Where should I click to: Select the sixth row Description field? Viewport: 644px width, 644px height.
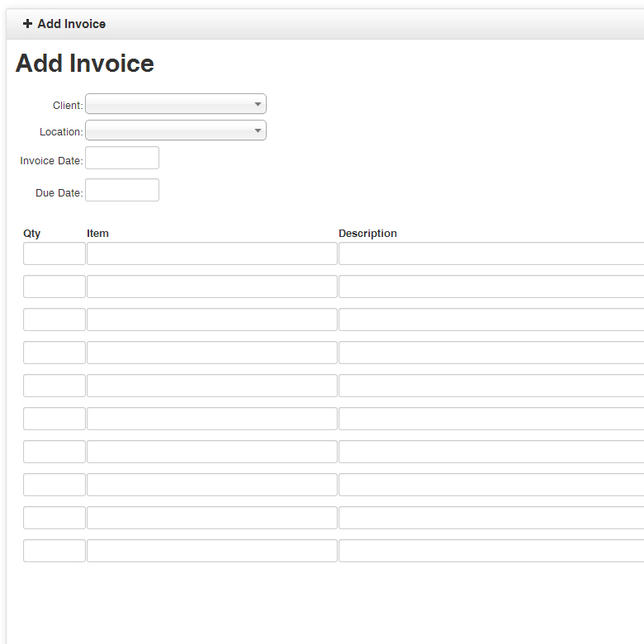(491, 419)
